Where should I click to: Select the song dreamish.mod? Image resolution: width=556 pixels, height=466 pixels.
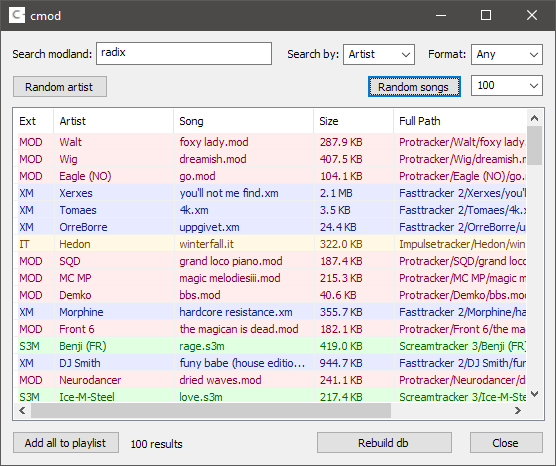point(213,159)
